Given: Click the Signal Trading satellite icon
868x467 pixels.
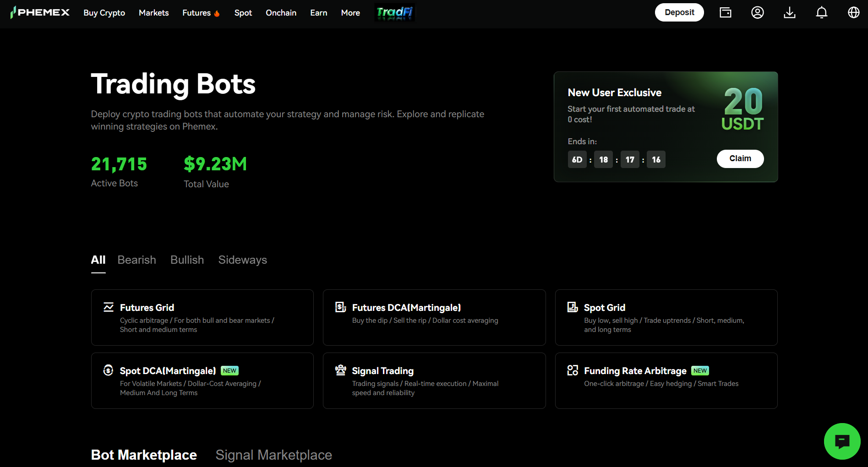Looking at the screenshot, I should coord(340,370).
